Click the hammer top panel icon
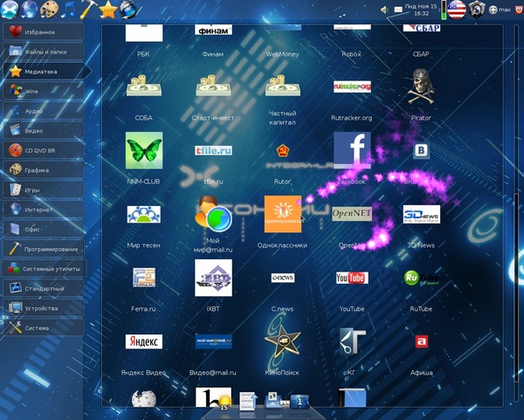524x420 pixels. (88, 9)
